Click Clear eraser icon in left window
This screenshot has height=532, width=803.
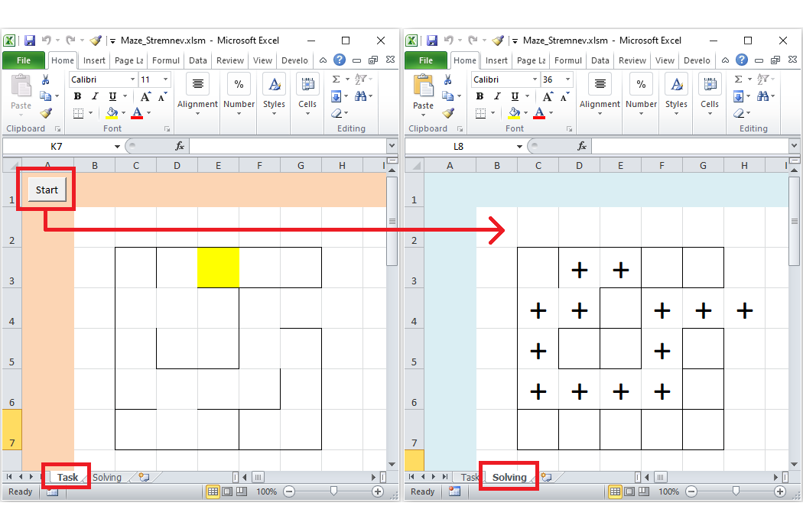tap(336, 113)
